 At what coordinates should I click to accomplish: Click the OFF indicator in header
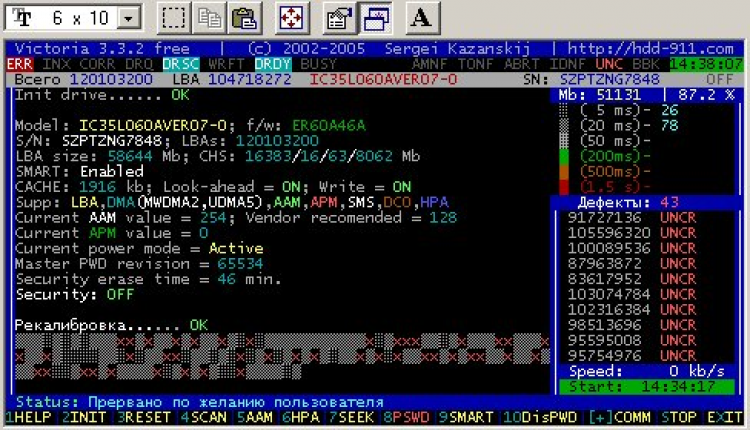(720, 79)
